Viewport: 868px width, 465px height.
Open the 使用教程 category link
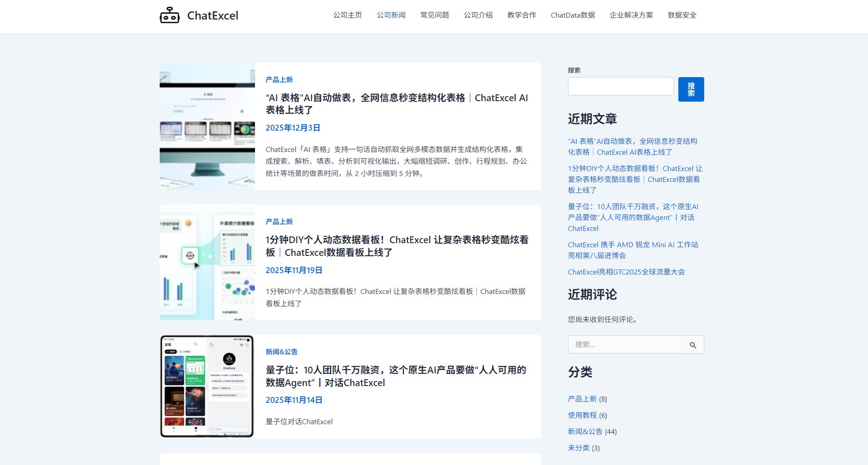point(583,415)
